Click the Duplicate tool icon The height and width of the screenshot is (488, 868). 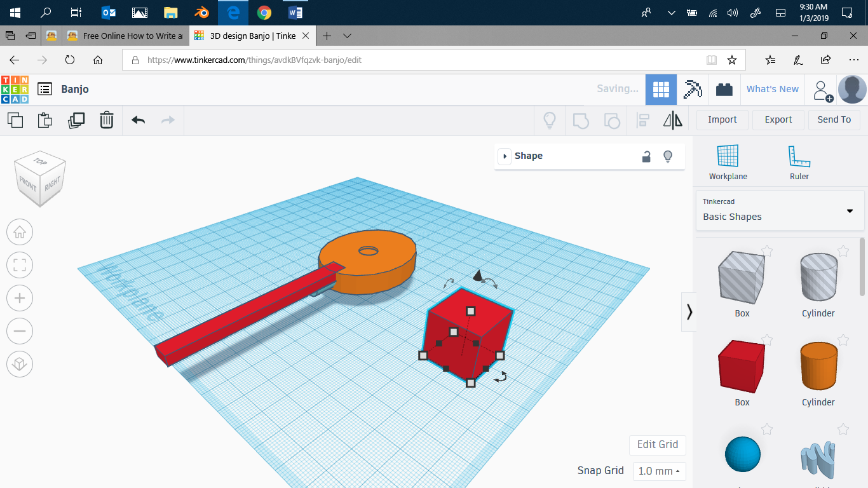coord(76,119)
